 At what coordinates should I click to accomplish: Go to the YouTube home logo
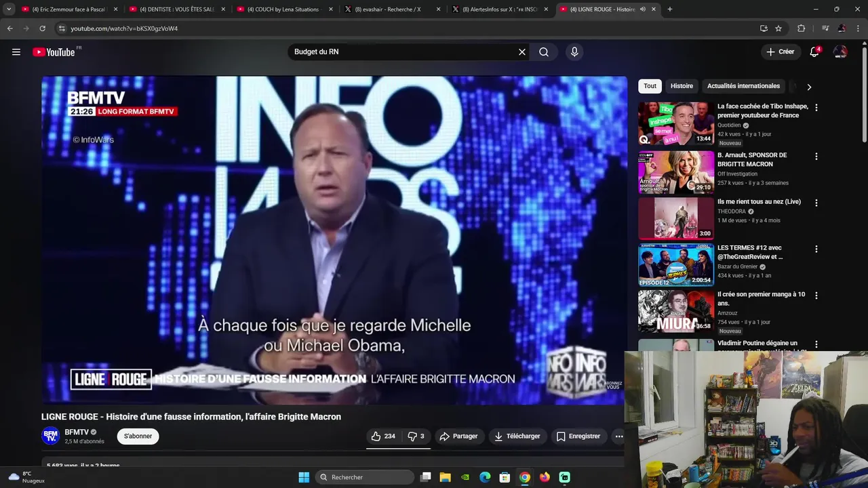pyautogui.click(x=54, y=52)
